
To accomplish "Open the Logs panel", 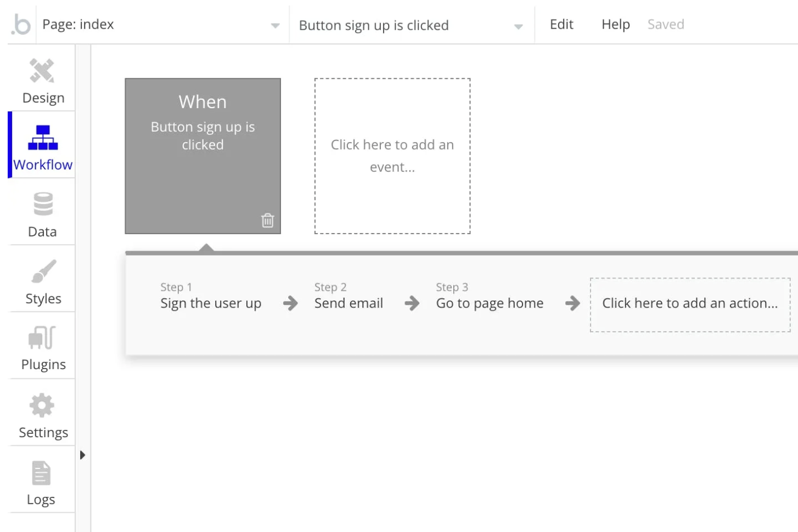I will point(42,481).
